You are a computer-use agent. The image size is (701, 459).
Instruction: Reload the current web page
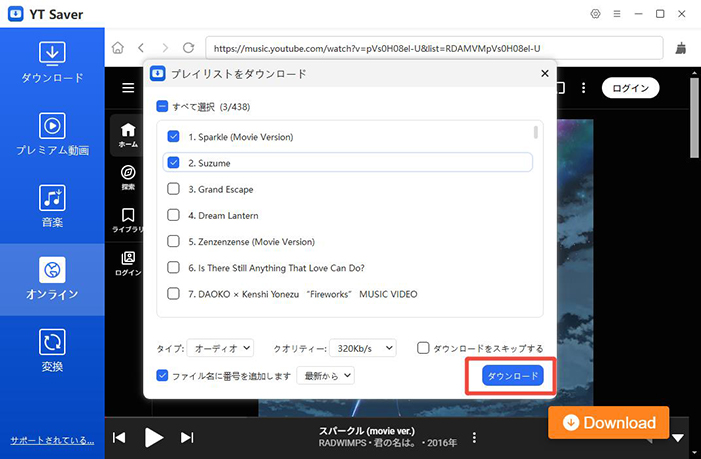[x=189, y=48]
